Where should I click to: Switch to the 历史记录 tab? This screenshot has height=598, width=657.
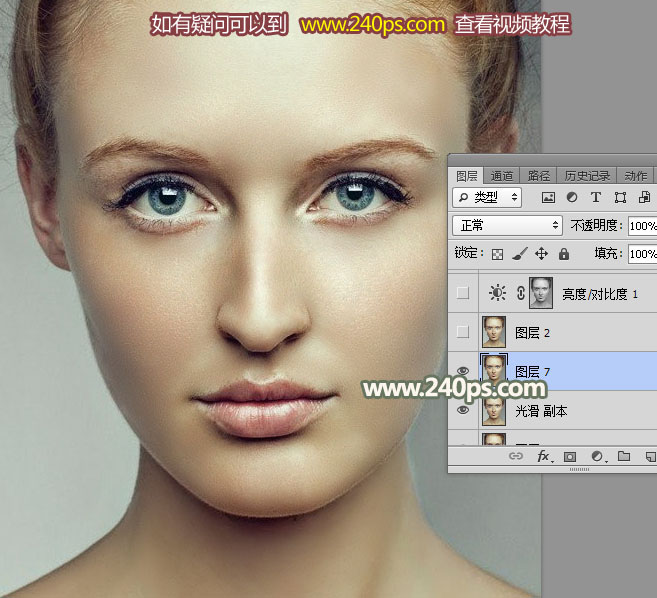[x=587, y=176]
